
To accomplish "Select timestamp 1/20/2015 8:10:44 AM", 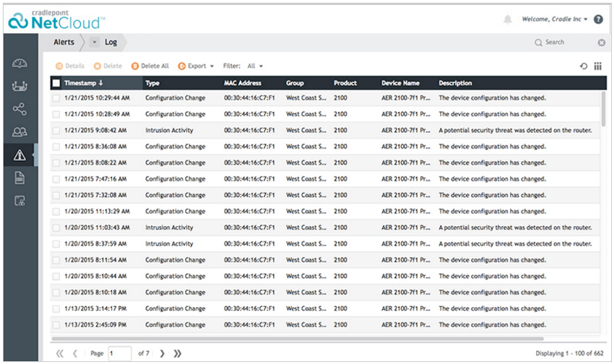I will point(95,276).
